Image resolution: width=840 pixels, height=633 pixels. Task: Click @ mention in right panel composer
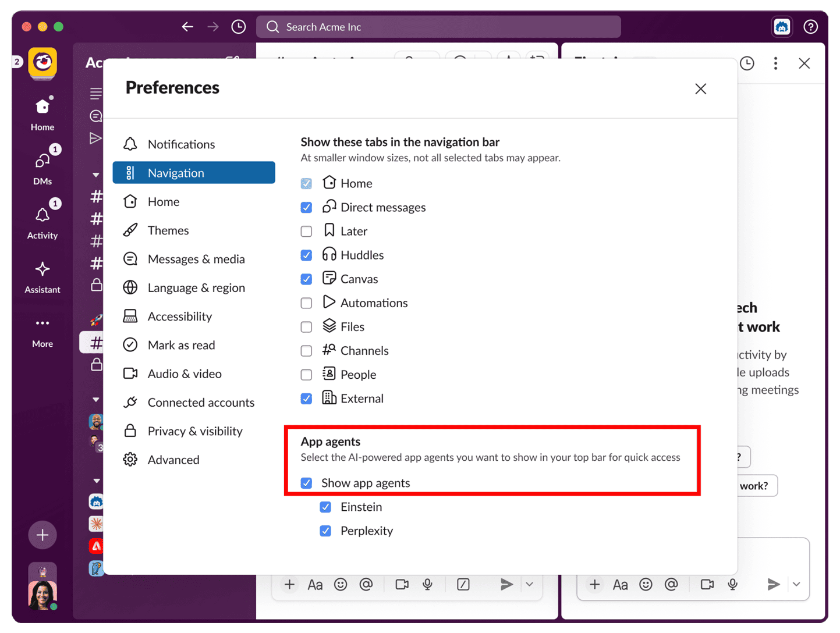pos(671,584)
